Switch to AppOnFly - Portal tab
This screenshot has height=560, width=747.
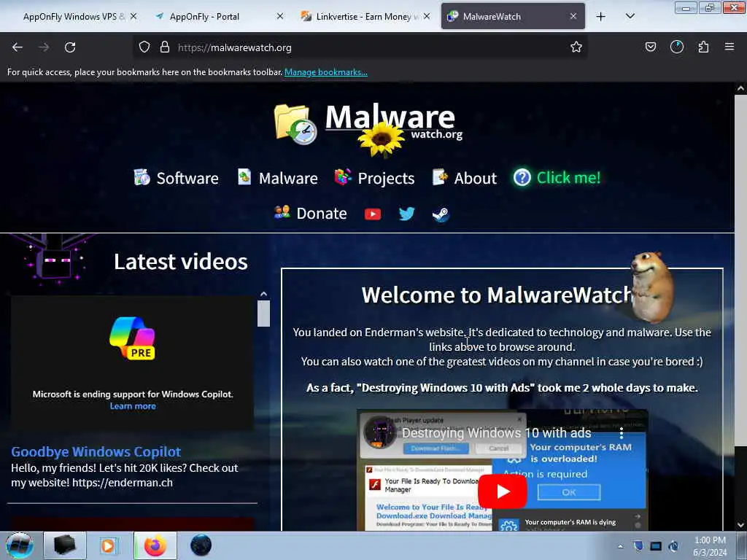pyautogui.click(x=219, y=17)
